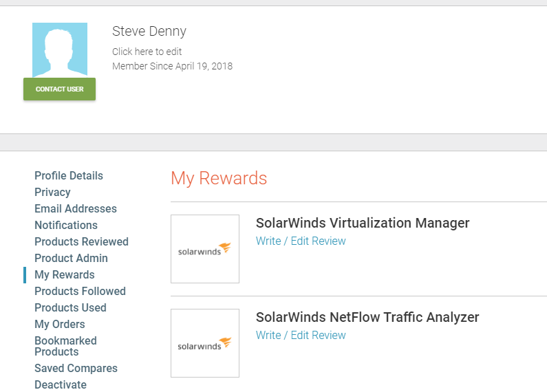This screenshot has width=547, height=392.
Task: View Saved Compares
Action: point(76,369)
